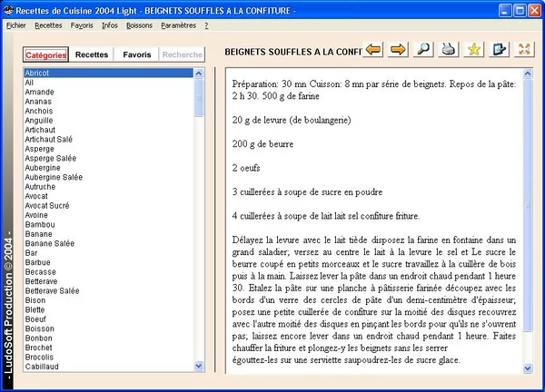Open the Recettes menu
545x392 pixels.
pyautogui.click(x=48, y=25)
